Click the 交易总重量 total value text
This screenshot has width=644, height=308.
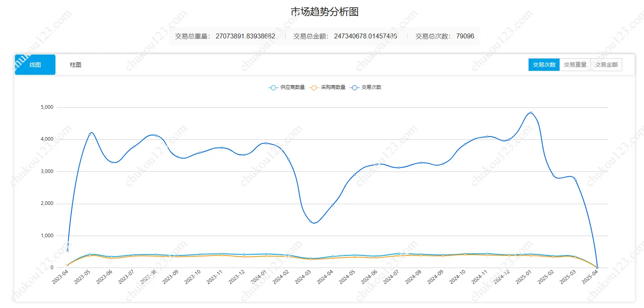click(x=245, y=36)
